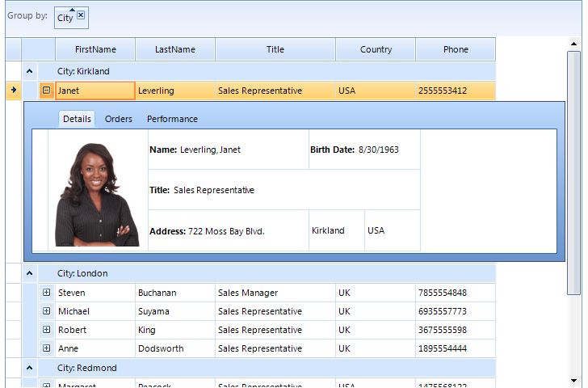Click the Phone column header
Screen dimensions: 588x388
click(x=456, y=49)
